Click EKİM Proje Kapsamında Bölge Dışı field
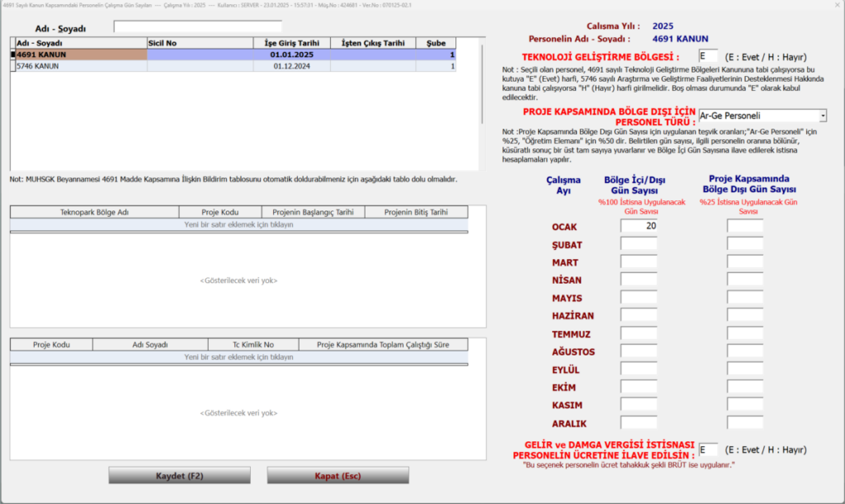Screen dimensions: 845x504 [745, 387]
